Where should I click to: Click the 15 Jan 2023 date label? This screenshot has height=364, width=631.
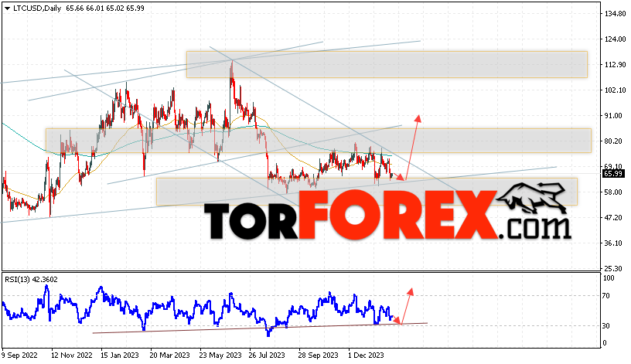pyautogui.click(x=120, y=355)
